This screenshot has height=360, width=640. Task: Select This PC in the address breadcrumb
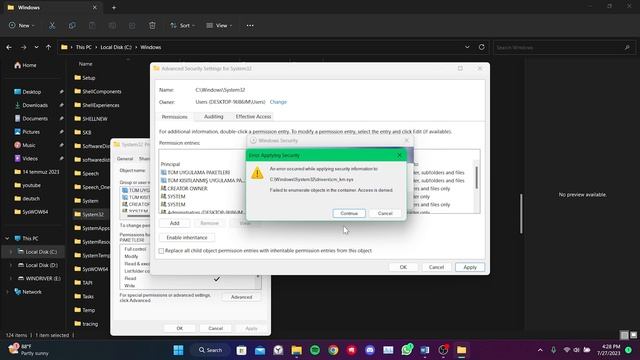tap(83, 47)
